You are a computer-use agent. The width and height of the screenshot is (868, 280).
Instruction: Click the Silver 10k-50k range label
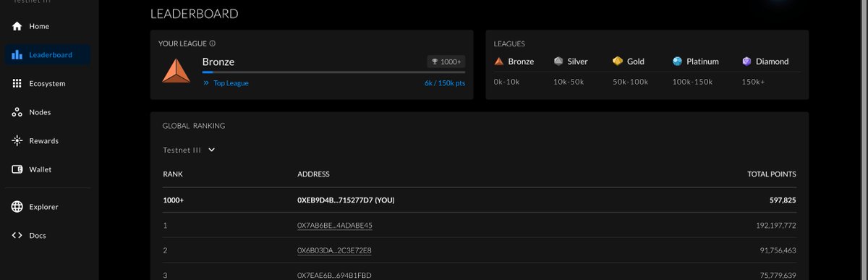tap(569, 82)
